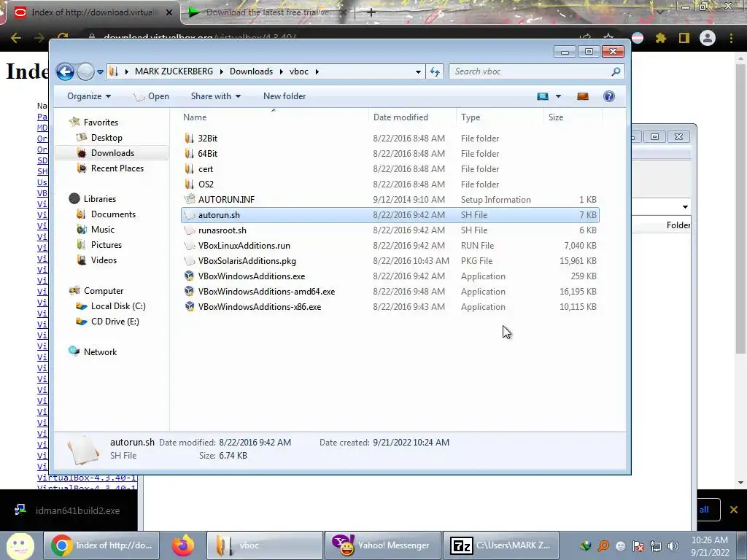The height and width of the screenshot is (560, 747).
Task: Click the Help question mark icon
Action: pos(609,96)
